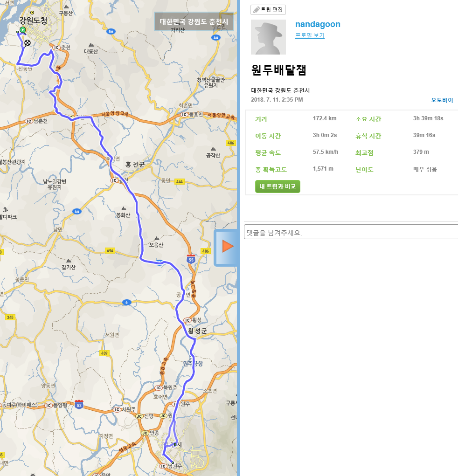This screenshot has width=458, height=476.
Task: Click the 만종 JC junction icon
Action: [x=145, y=433]
